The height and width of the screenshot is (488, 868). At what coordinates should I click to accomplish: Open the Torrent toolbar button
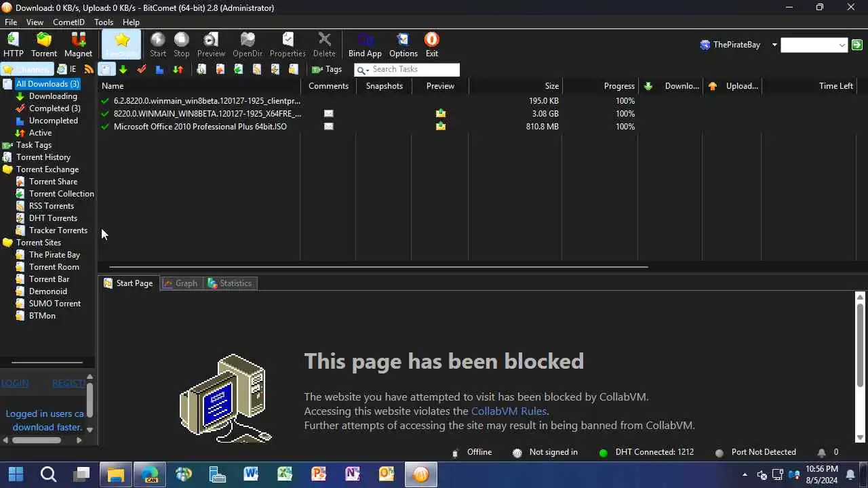pyautogui.click(x=44, y=45)
